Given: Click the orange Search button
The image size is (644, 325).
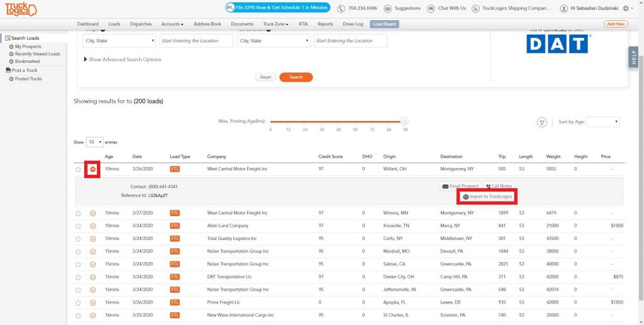Looking at the screenshot, I should click(x=296, y=77).
